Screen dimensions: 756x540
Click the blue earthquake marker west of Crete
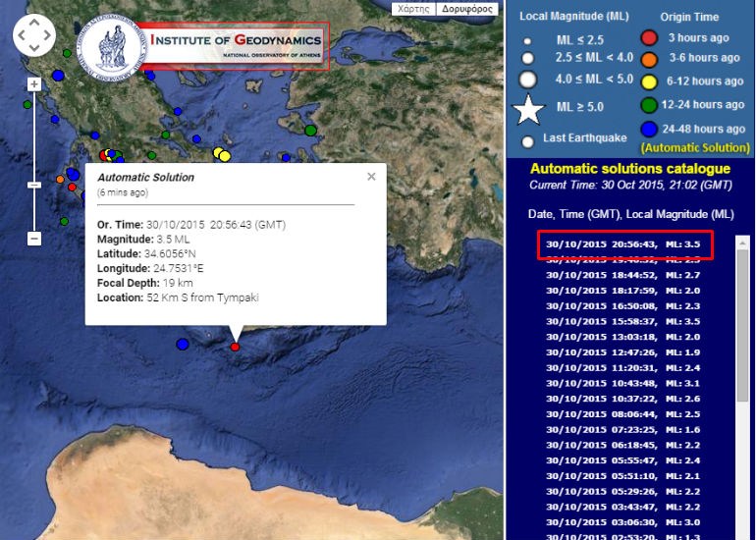point(183,345)
